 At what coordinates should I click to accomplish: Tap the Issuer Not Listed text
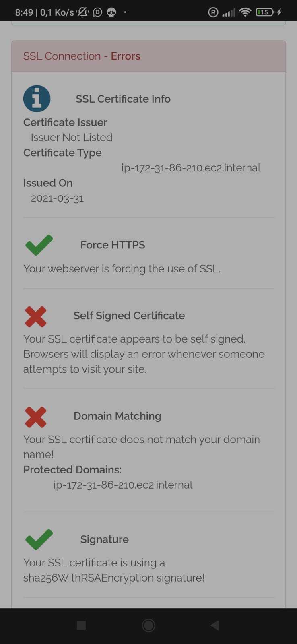pyautogui.click(x=72, y=138)
